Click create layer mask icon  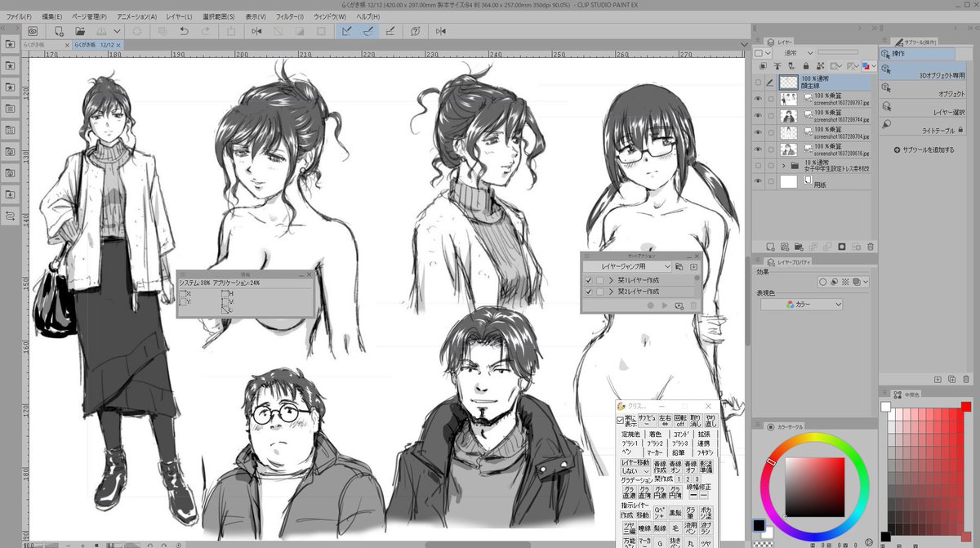point(842,246)
